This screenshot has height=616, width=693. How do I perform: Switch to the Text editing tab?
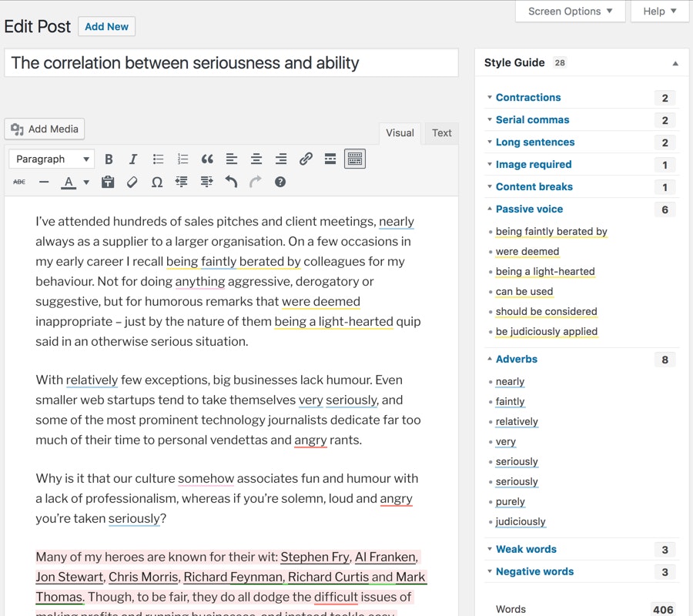coord(441,132)
